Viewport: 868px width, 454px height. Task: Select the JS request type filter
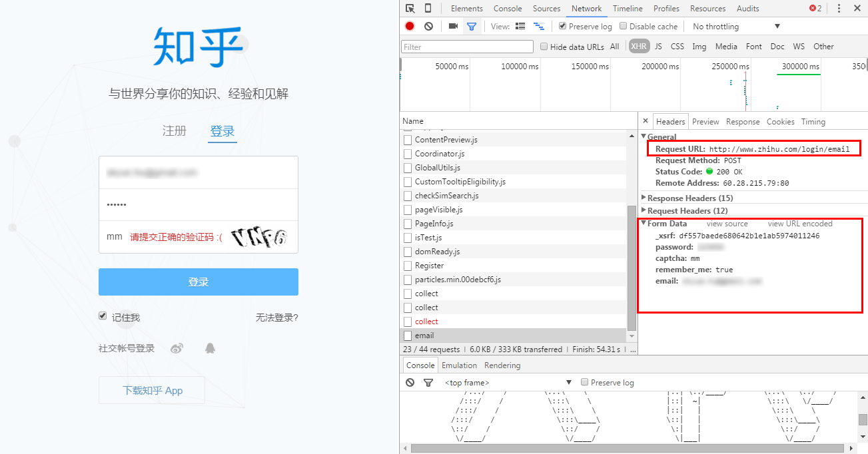coord(658,47)
